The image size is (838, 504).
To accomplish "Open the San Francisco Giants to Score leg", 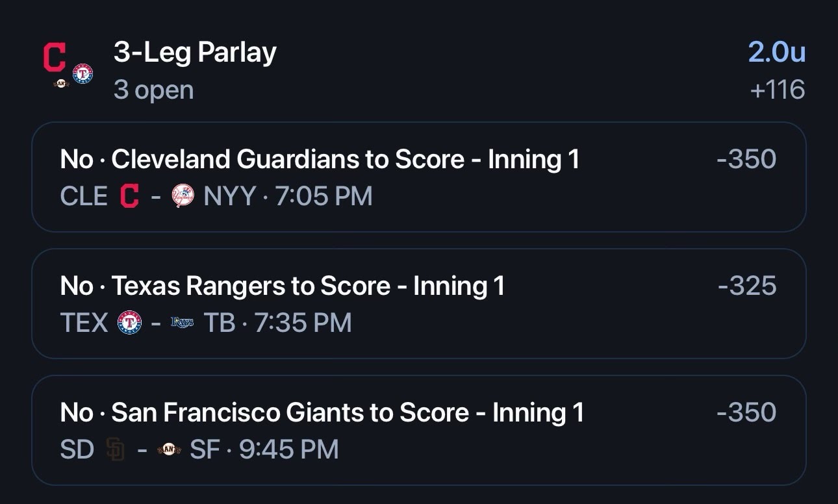I will coord(419,430).
